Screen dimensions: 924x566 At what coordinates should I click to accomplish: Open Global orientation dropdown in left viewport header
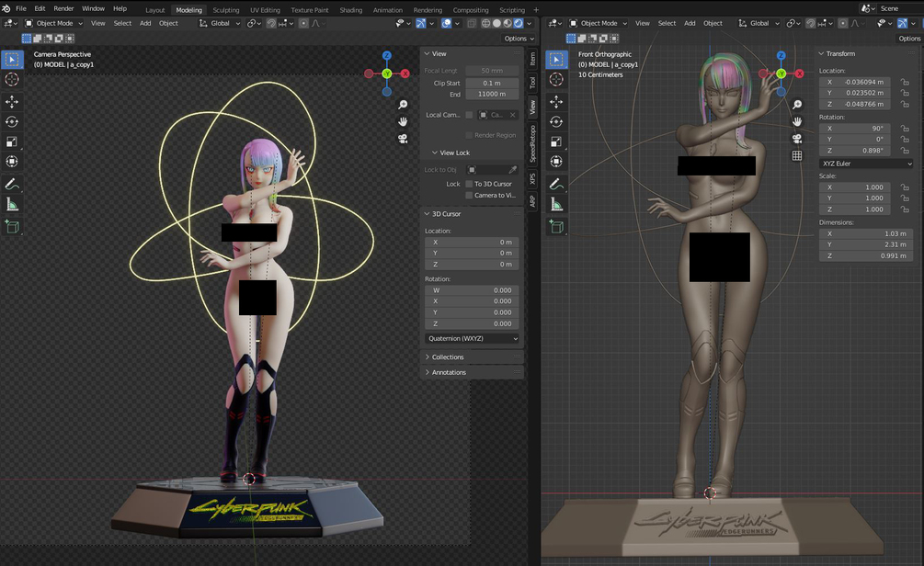(219, 24)
